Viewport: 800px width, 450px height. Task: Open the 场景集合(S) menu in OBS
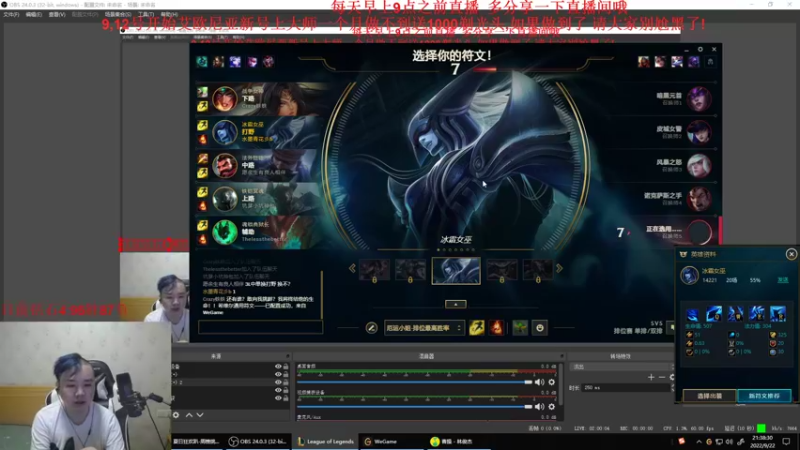pyautogui.click(x=118, y=14)
